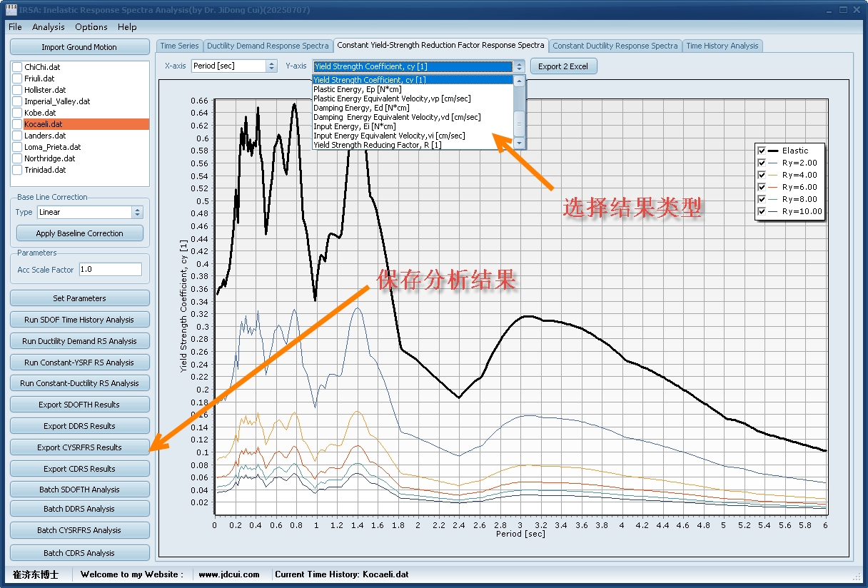Select Kocaeli.dat in the ground motion list

[x=43, y=124]
